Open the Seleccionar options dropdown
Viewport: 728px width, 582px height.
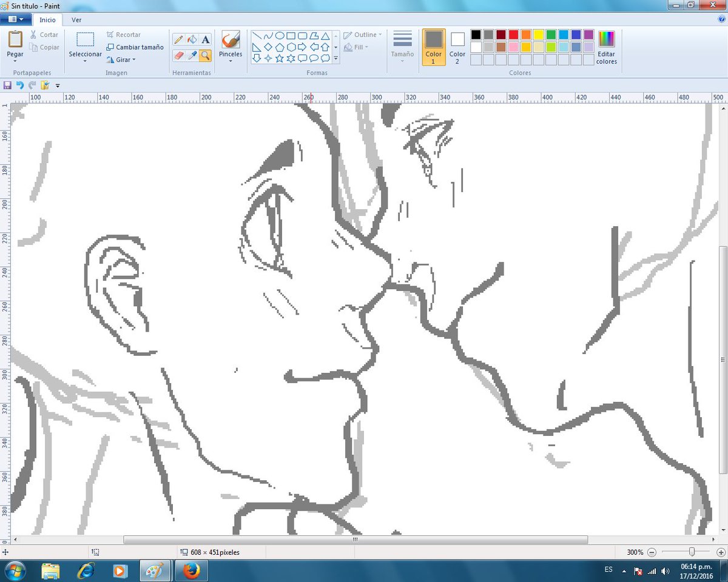85,60
